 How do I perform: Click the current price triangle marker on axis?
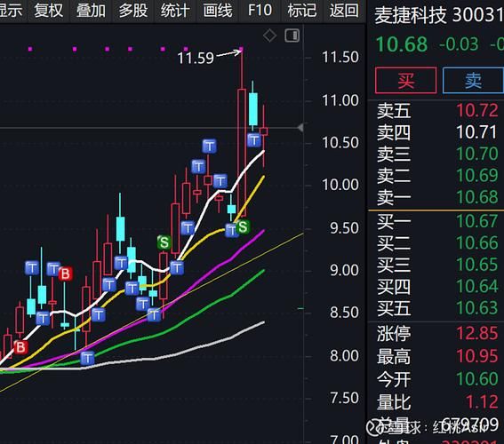tap(300, 128)
